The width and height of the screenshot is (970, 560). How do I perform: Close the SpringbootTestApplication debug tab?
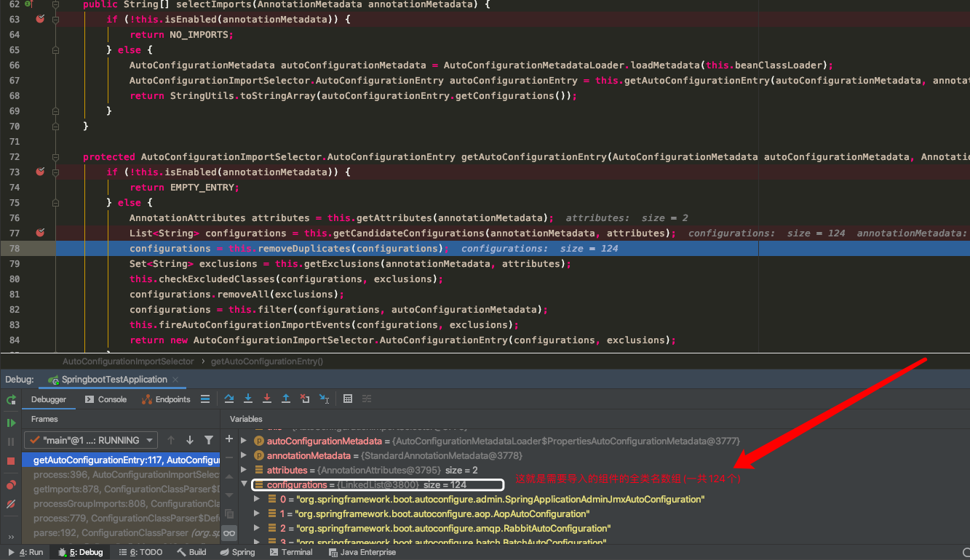[x=177, y=380]
